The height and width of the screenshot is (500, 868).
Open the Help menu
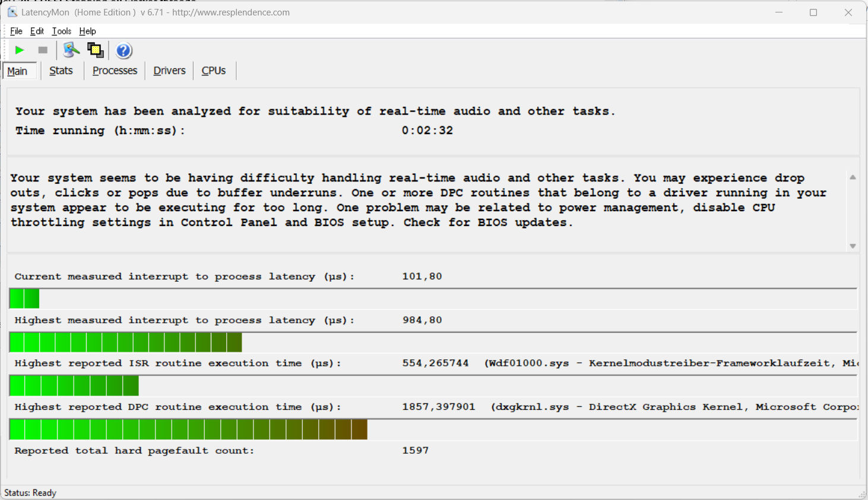[87, 31]
